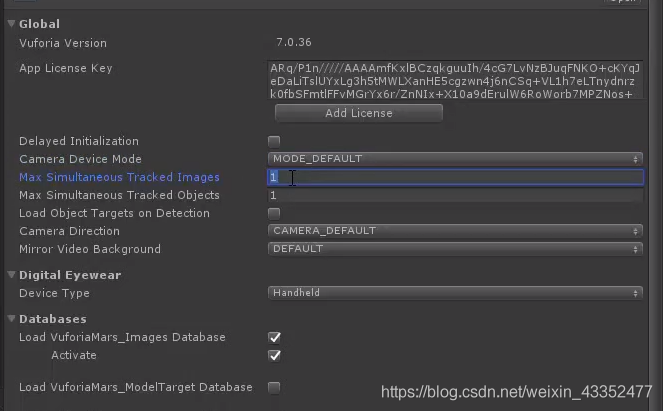Click the Device Type label
The height and width of the screenshot is (411, 663).
54,293
